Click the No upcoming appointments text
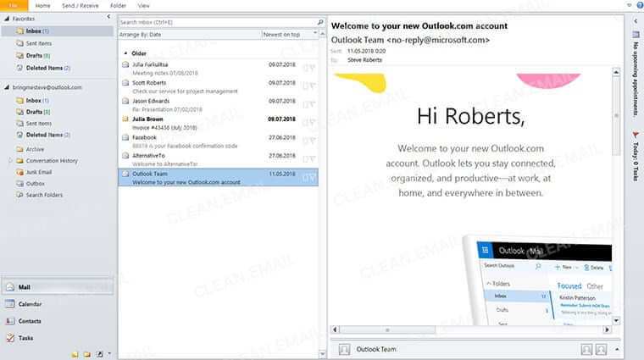This screenshot has height=360, width=644. tap(636, 79)
